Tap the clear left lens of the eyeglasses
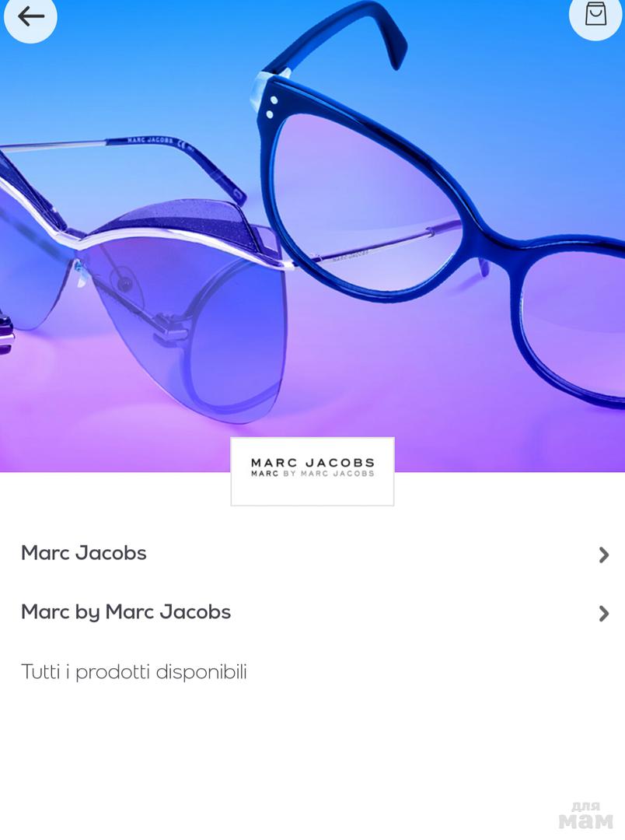This screenshot has height=840, width=625. 364,209
